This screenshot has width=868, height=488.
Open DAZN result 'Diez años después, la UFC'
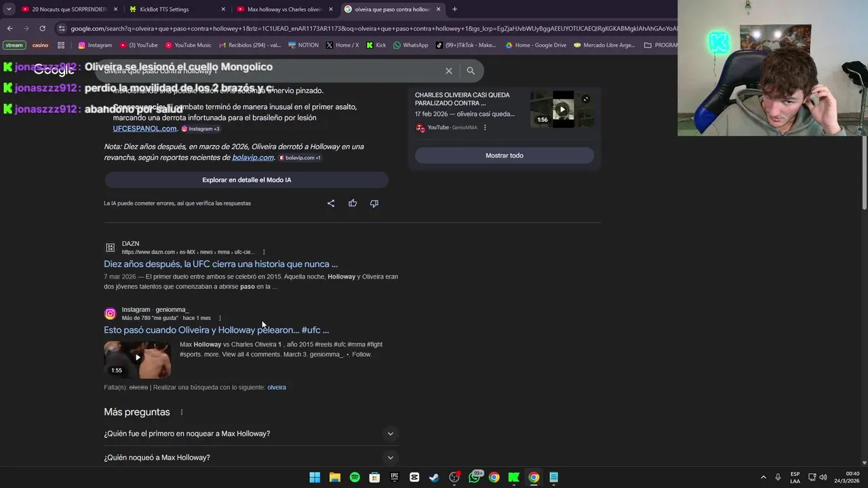[220, 264]
